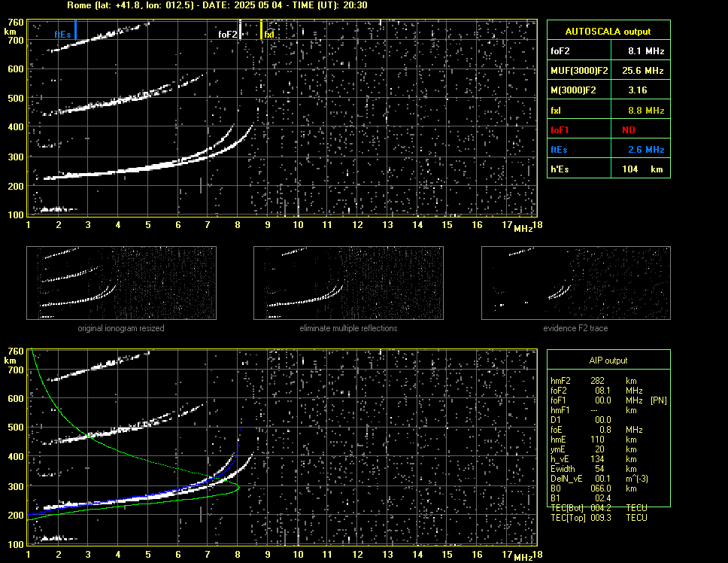Viewport: 728px width, 563px height.
Task: Open the original ionogram resized thumbnail
Action: pyautogui.click(x=121, y=283)
